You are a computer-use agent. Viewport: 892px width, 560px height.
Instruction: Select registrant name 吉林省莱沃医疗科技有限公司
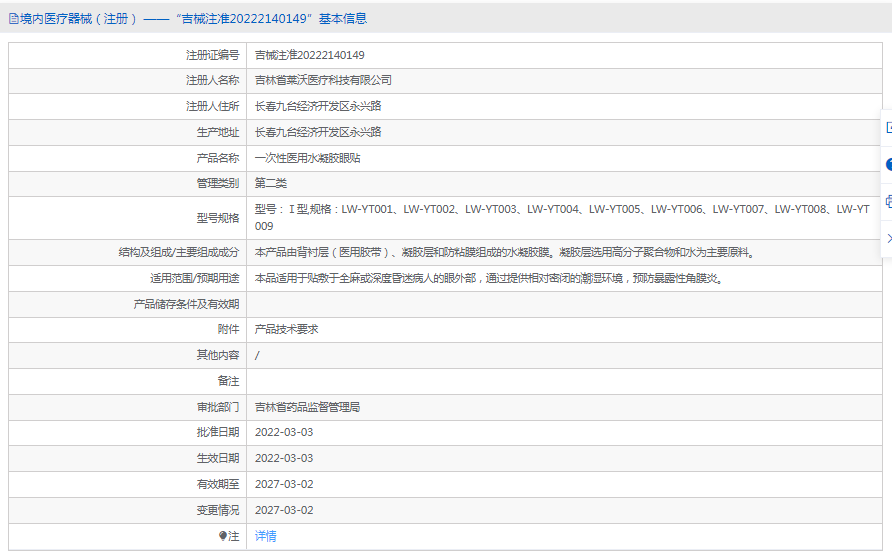[323, 80]
